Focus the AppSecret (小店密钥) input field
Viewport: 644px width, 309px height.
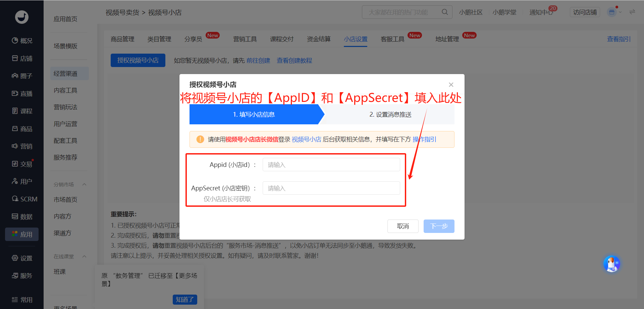[331, 188]
